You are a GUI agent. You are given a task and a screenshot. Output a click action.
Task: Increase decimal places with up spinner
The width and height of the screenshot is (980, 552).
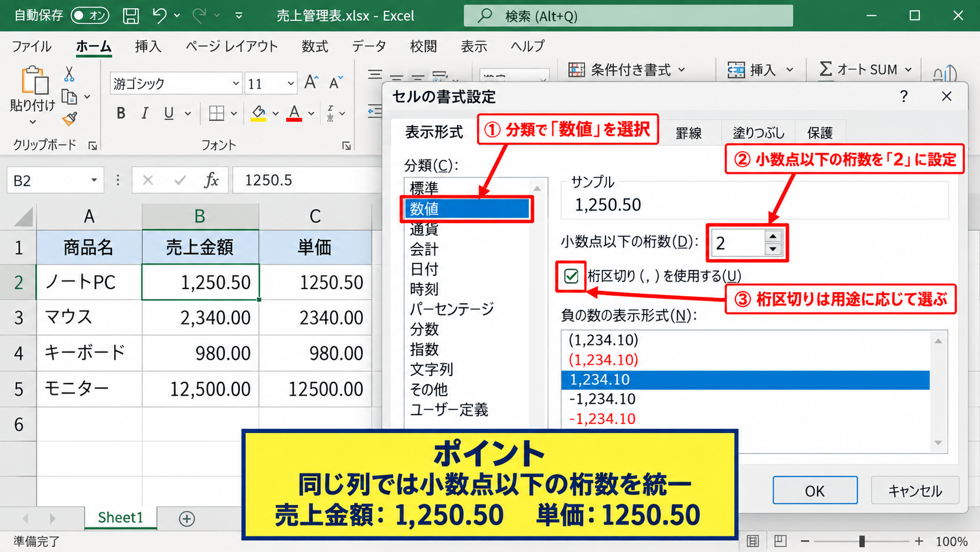[x=773, y=236]
